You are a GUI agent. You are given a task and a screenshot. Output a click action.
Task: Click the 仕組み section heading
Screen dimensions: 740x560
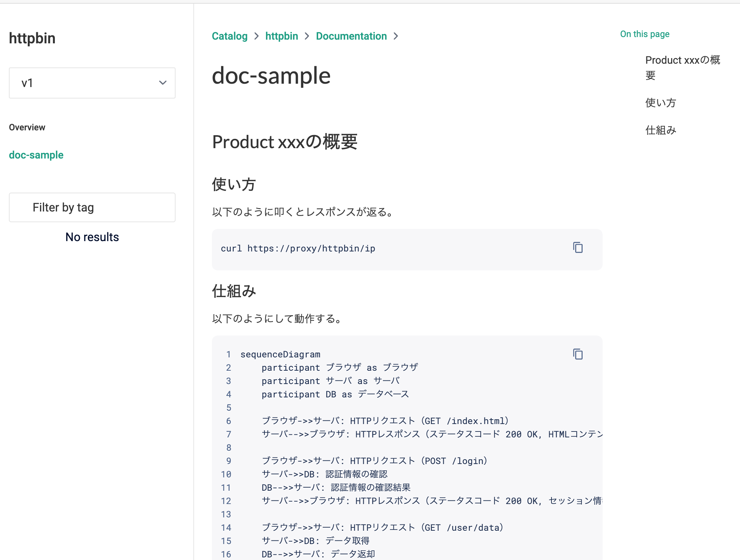point(234,291)
